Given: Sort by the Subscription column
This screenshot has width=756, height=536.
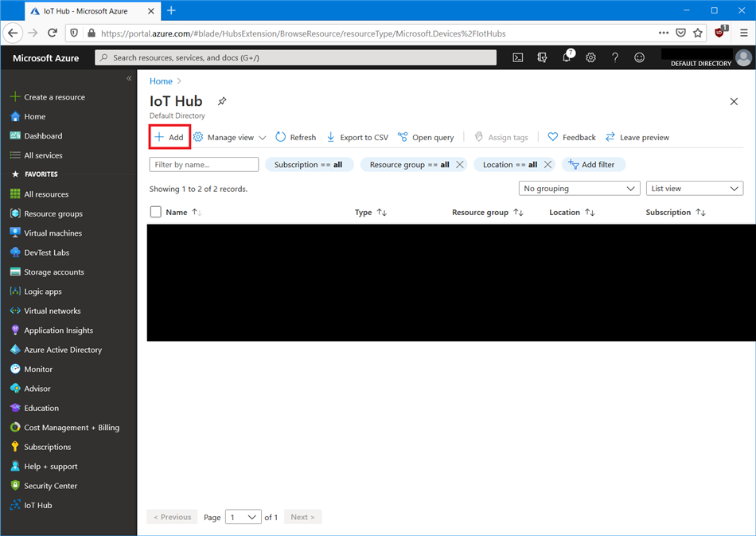Looking at the screenshot, I should (676, 213).
